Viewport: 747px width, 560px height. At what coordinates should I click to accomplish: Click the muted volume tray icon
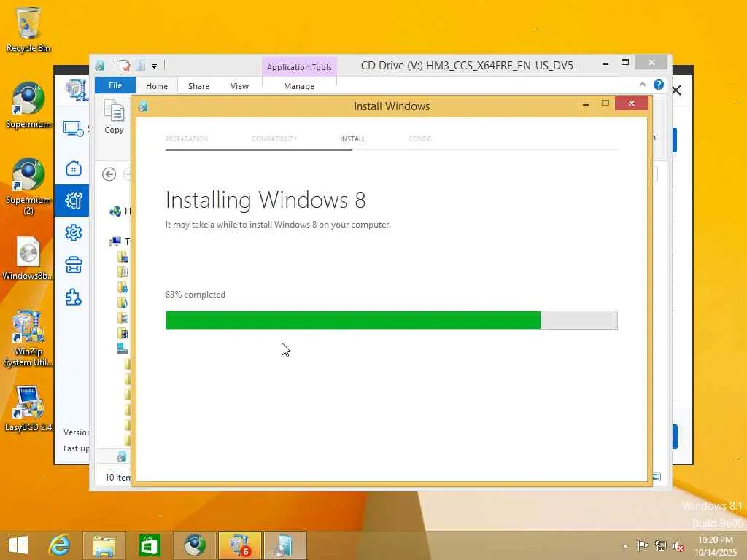pos(678,546)
